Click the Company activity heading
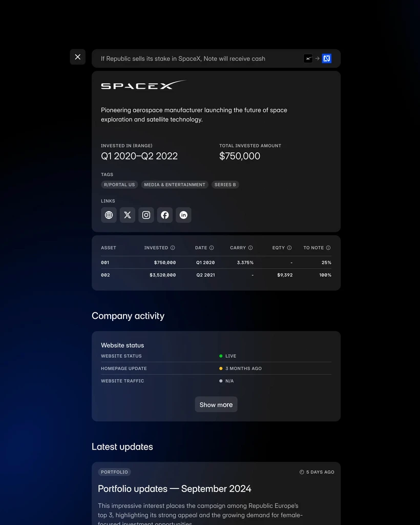Image resolution: width=420 pixels, height=525 pixels. [128, 316]
